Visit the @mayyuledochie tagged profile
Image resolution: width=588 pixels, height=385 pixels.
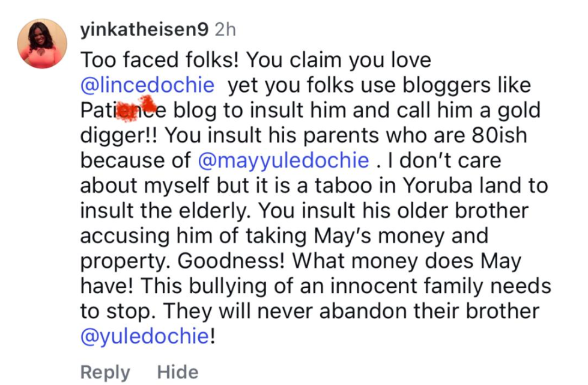pyautogui.click(x=283, y=161)
